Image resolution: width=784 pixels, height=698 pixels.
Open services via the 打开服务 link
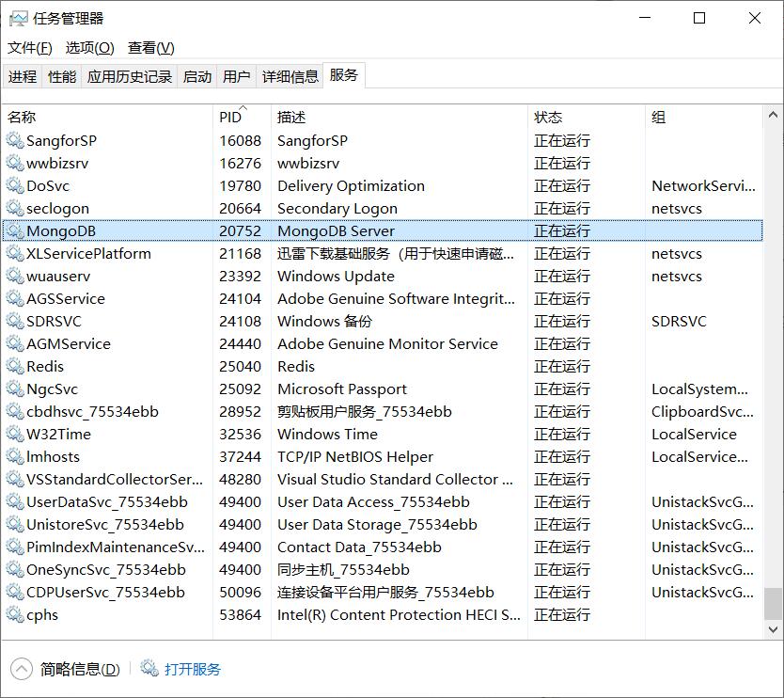point(193,669)
